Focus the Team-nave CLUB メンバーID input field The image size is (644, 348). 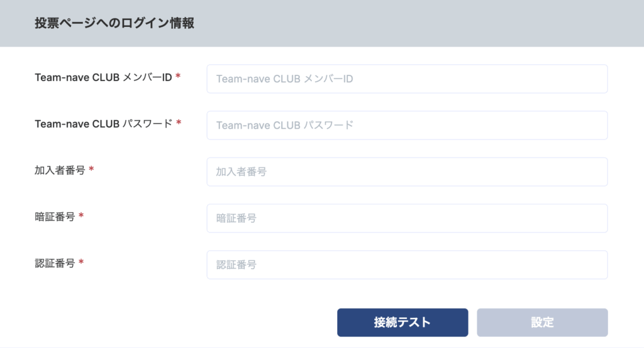click(407, 79)
